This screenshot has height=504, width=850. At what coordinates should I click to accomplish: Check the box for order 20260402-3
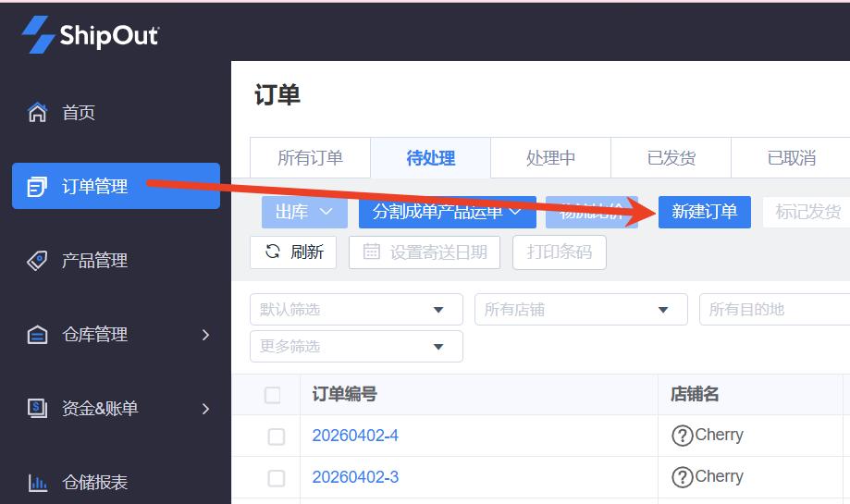tap(276, 478)
